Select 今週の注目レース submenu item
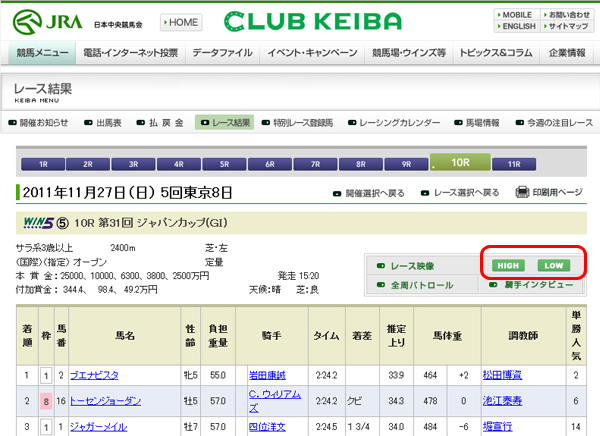 (x=554, y=123)
